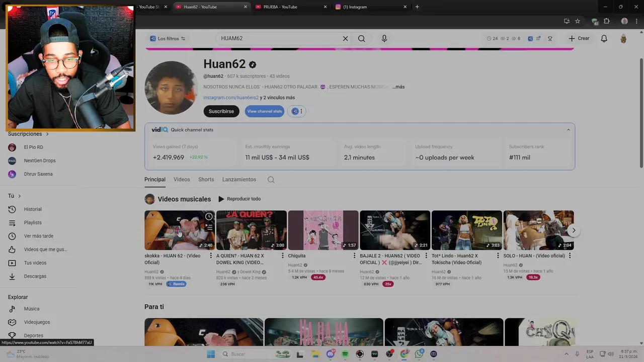The image size is (644, 362).
Task: Open the BAJALE 2 video thumbnail
Action: (395, 230)
